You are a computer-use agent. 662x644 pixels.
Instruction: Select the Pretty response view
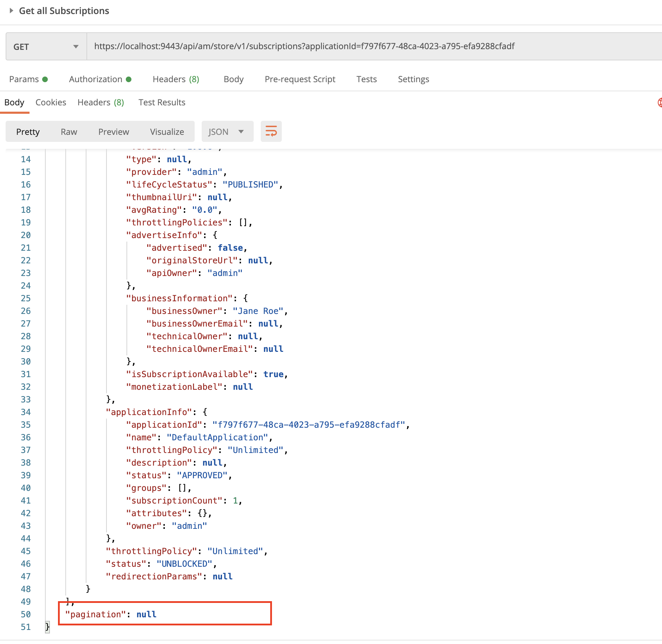(28, 132)
